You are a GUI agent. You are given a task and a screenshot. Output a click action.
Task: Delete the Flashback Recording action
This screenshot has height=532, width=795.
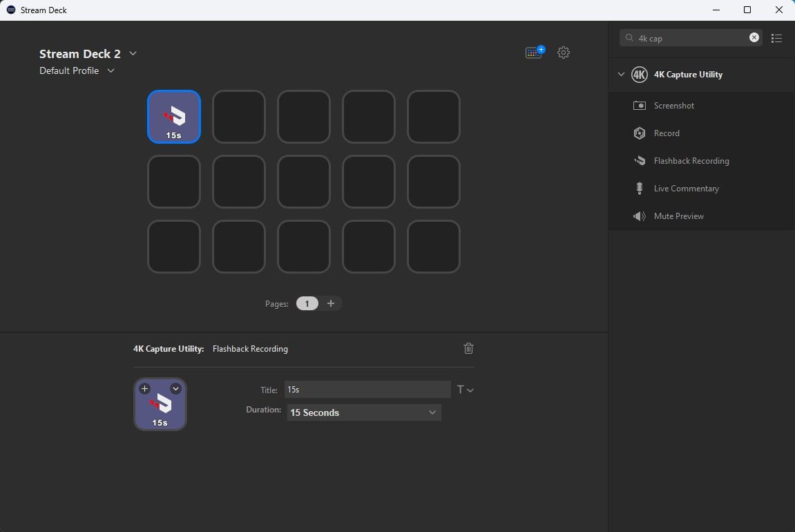tap(468, 348)
